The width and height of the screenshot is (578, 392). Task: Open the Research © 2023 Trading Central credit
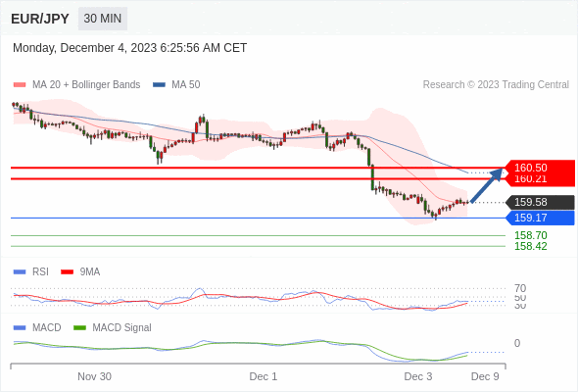[496, 85]
